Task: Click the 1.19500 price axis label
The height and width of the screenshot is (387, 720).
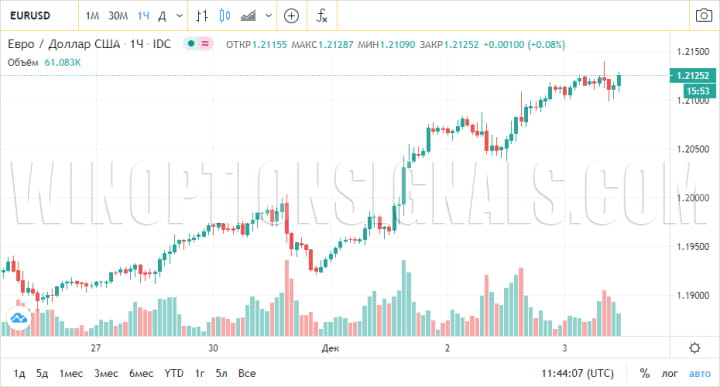Action: (x=693, y=247)
